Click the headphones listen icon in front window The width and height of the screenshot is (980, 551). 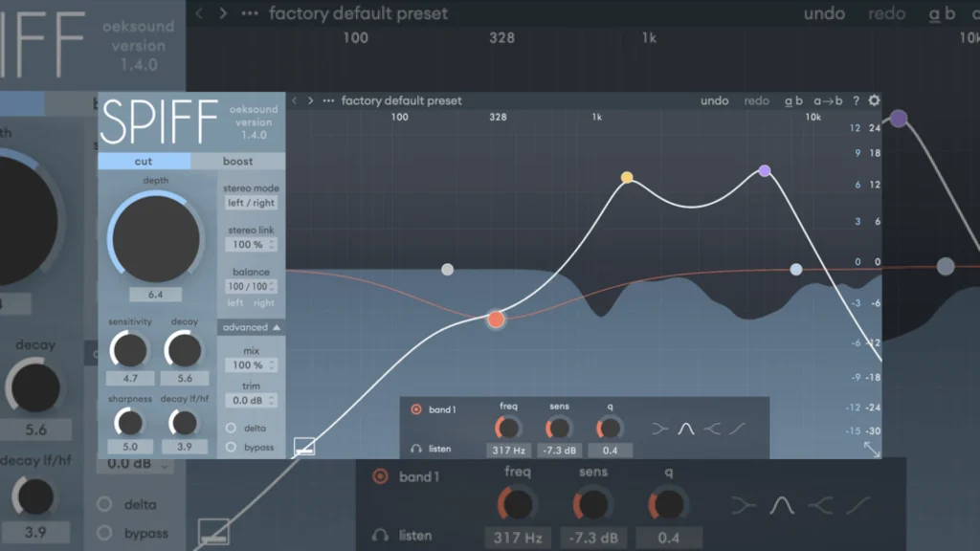coord(415,449)
